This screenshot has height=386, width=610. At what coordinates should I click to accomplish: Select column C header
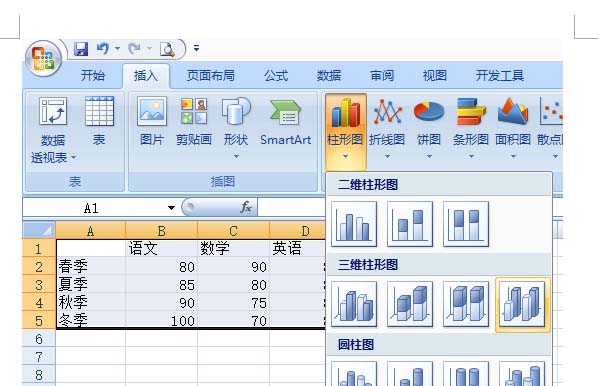[x=233, y=230]
